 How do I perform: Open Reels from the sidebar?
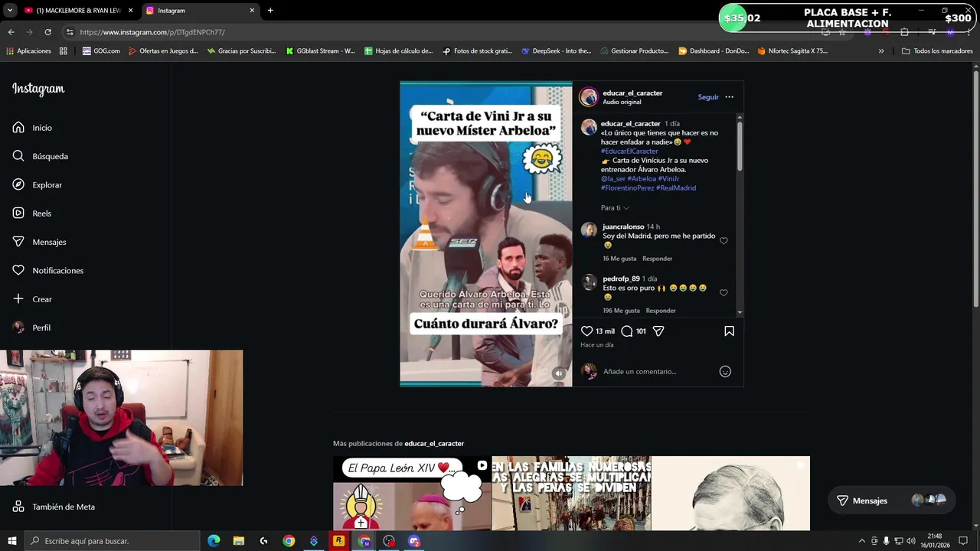32,214
